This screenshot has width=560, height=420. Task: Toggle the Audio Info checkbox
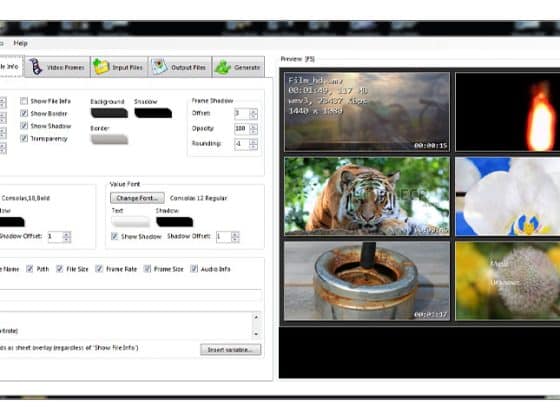[x=194, y=269]
